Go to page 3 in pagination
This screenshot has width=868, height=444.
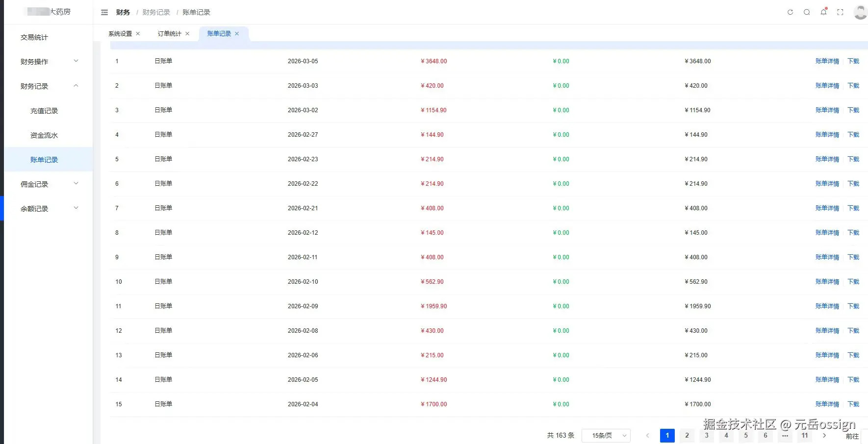point(707,436)
